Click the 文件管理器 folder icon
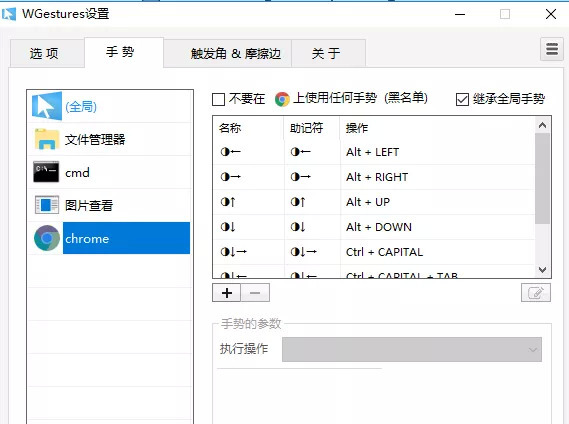Viewport: 569px width, 424px height. 47,139
